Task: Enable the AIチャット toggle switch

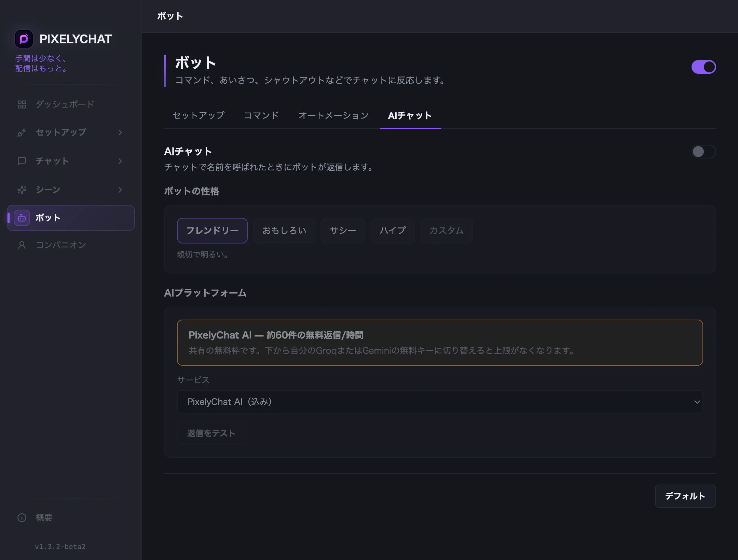Action: click(x=703, y=152)
